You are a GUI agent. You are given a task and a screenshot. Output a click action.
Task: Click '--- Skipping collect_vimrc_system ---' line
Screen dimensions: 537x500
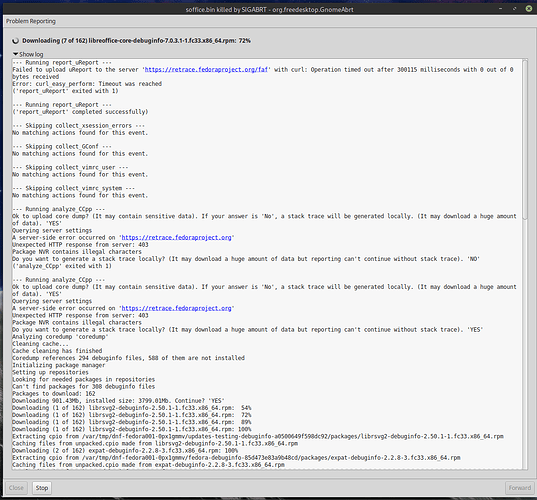coord(74,188)
